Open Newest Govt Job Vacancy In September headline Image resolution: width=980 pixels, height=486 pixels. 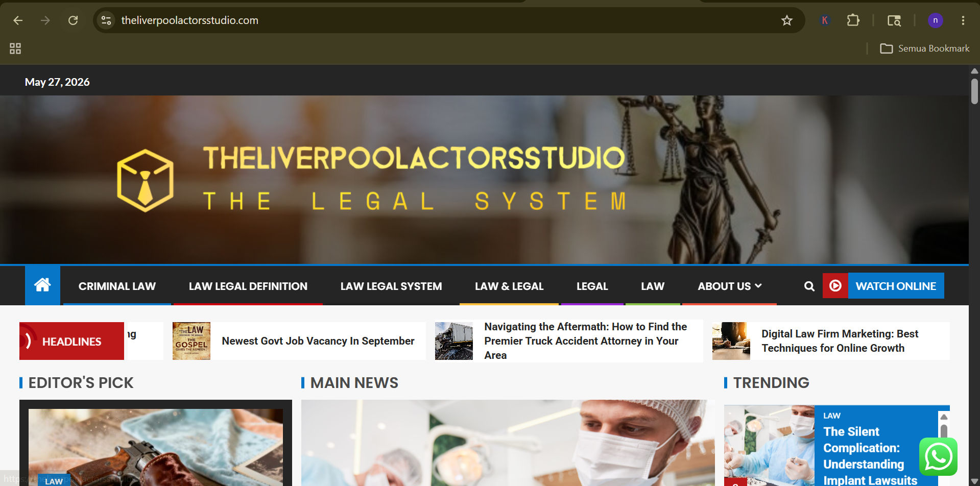pyautogui.click(x=318, y=341)
